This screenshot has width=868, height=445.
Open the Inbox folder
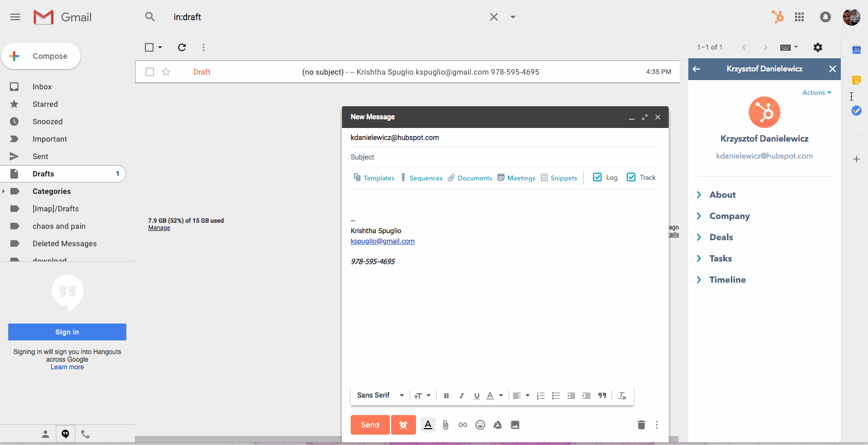click(42, 87)
